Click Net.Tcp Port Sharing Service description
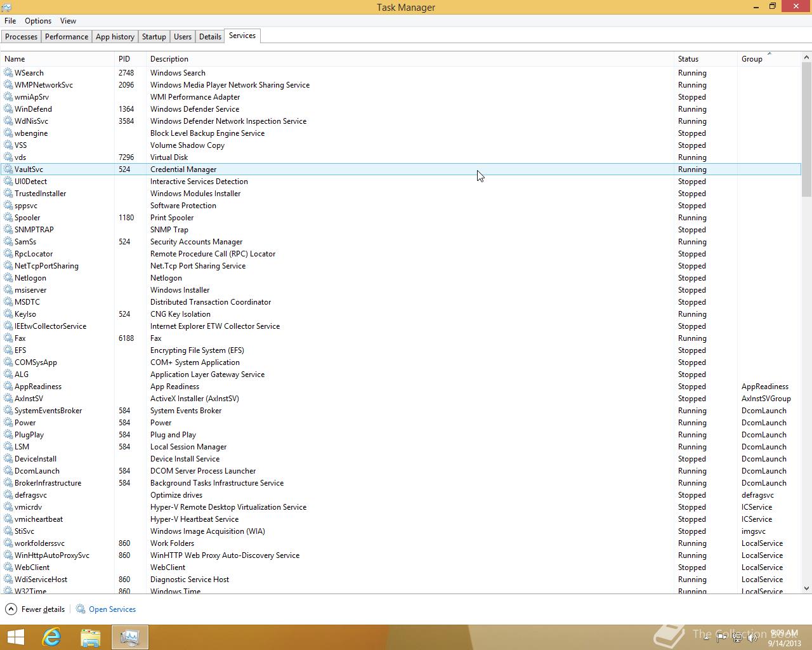 click(198, 266)
